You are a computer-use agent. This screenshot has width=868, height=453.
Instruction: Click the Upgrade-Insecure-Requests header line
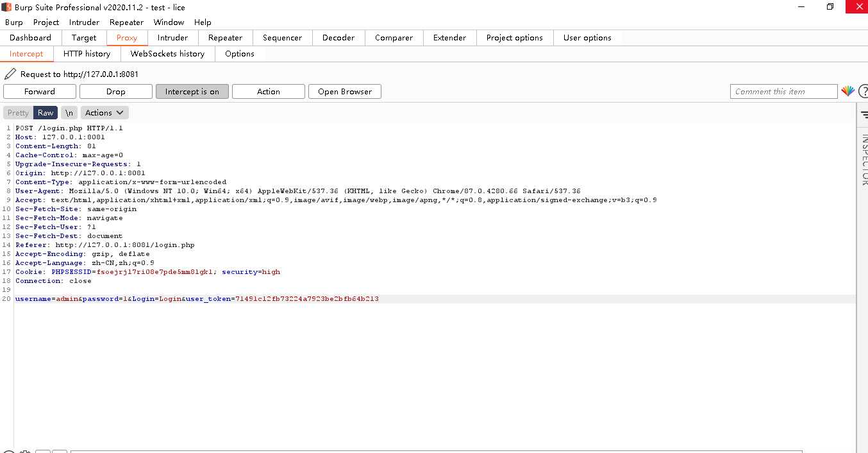coord(78,164)
